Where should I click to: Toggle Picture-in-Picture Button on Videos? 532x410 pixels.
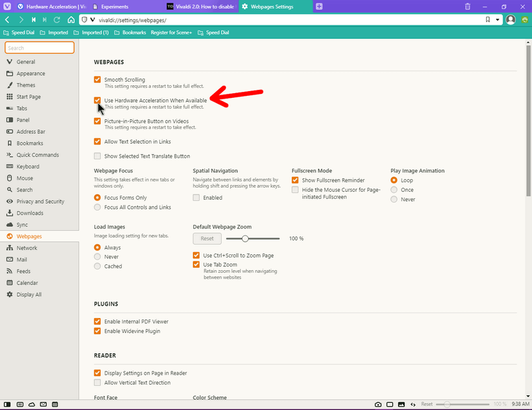(x=97, y=121)
